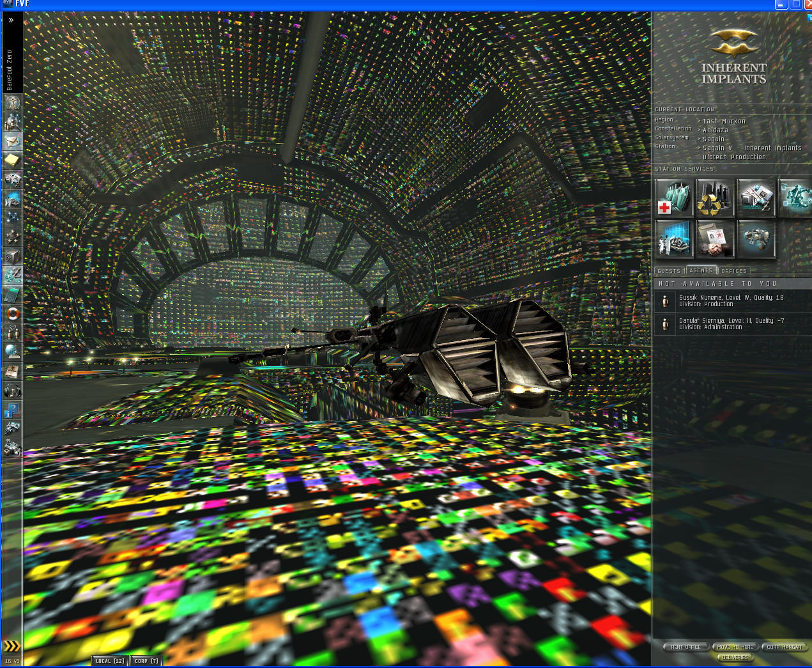Click the Rent Office button
Image resolution: width=812 pixels, height=668 pixels.
tap(686, 647)
